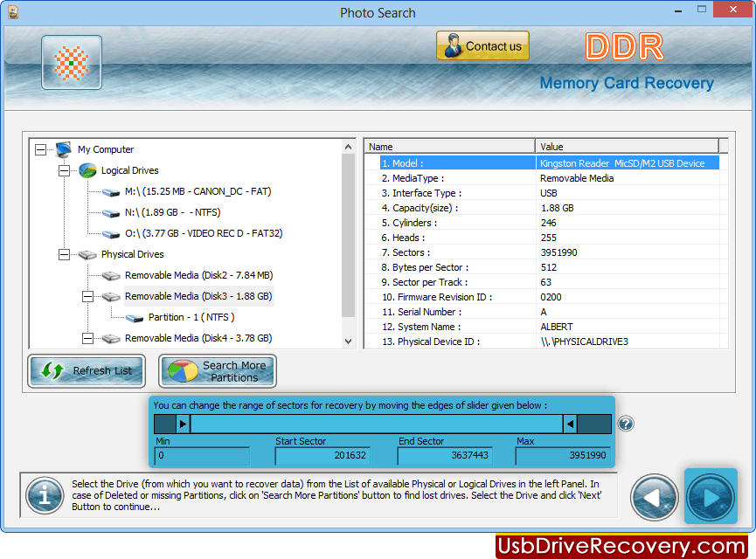The width and height of the screenshot is (756, 559).
Task: Click the Value column header
Action: 627,147
